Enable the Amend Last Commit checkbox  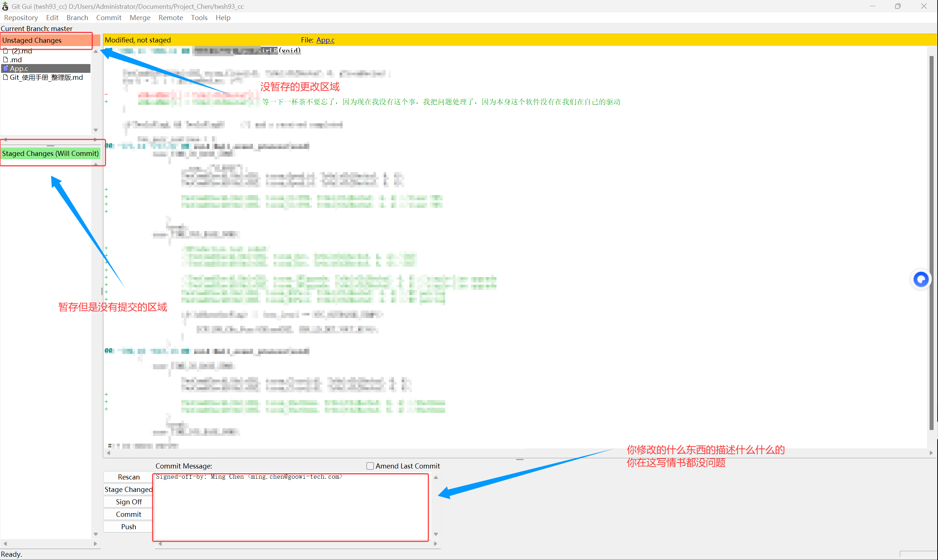(370, 466)
